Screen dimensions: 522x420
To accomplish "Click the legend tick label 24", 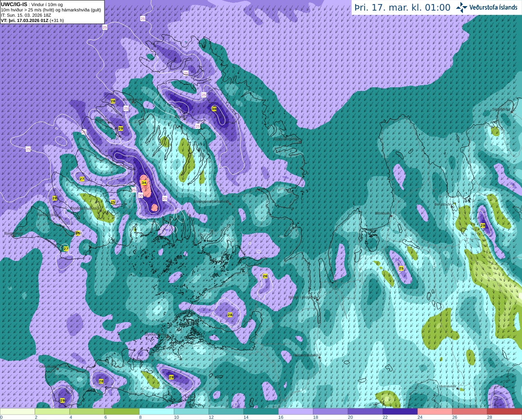I will click(420, 417).
